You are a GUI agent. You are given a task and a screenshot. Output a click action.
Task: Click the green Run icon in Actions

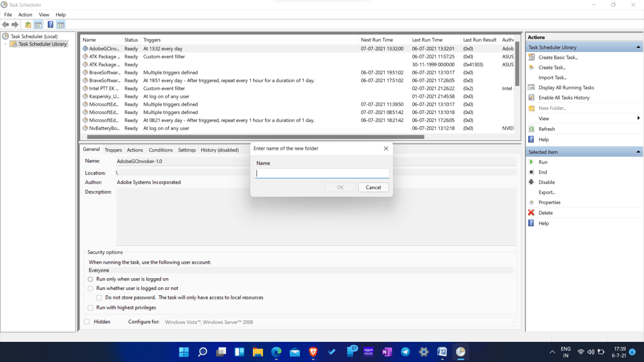[532, 162]
